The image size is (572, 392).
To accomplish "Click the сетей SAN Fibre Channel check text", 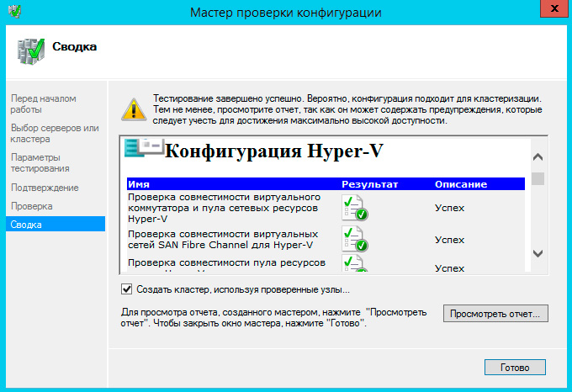I will coord(223,239).
